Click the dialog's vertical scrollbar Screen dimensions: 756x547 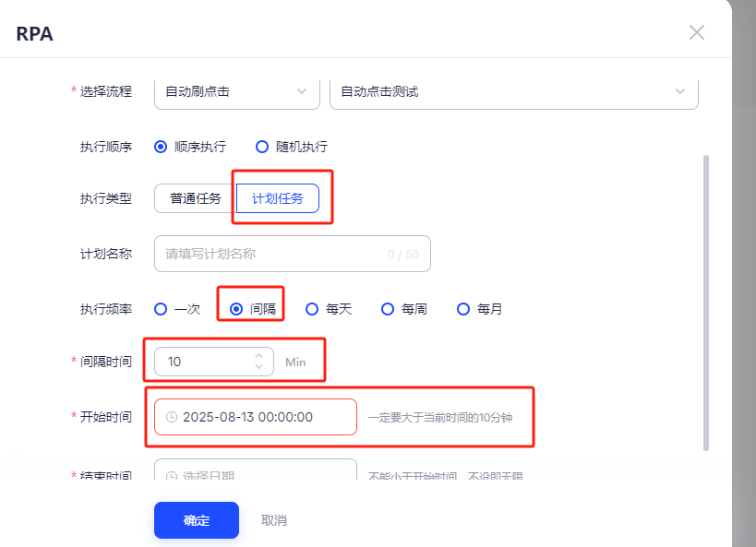click(706, 303)
